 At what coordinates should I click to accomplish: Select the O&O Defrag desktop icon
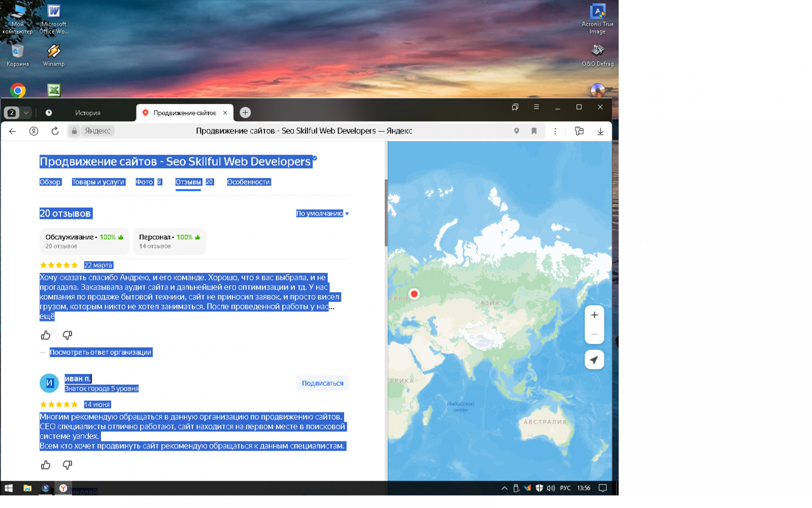click(598, 55)
